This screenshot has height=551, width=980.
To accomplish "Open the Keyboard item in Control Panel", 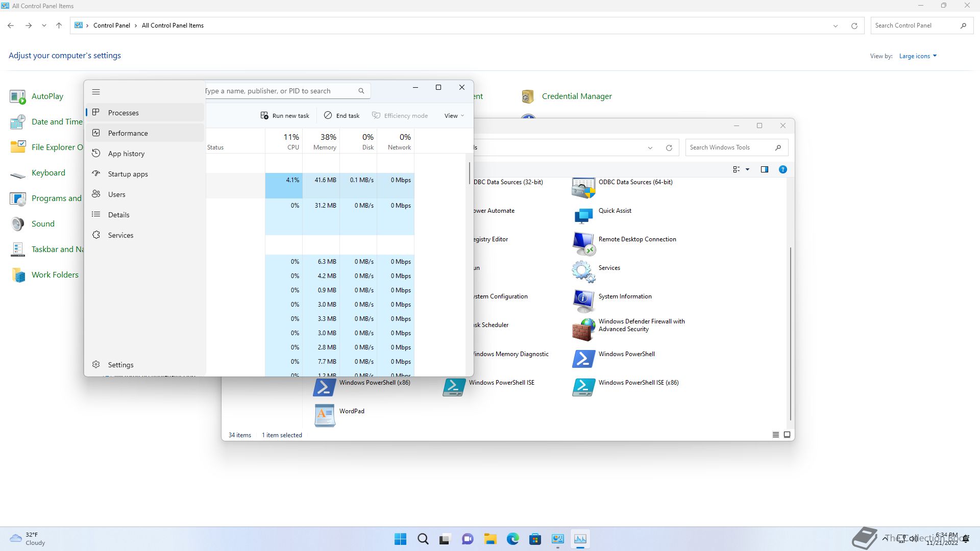I will pyautogui.click(x=37, y=173).
